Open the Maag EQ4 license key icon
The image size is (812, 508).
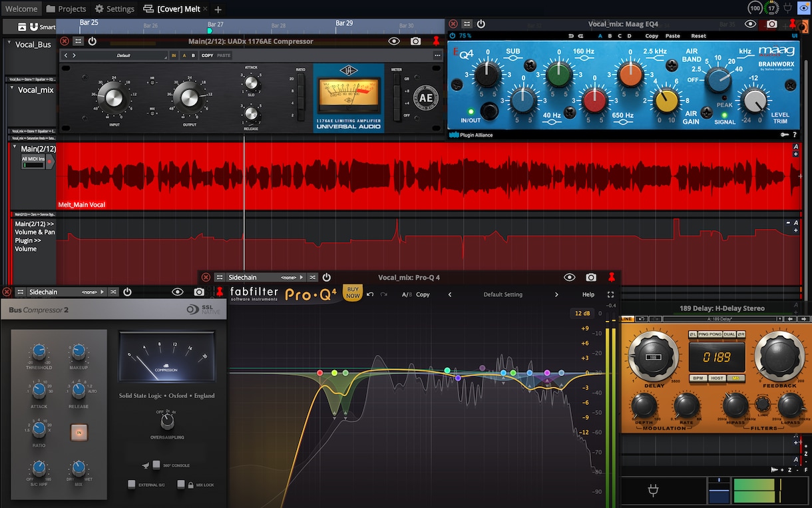[785, 134]
